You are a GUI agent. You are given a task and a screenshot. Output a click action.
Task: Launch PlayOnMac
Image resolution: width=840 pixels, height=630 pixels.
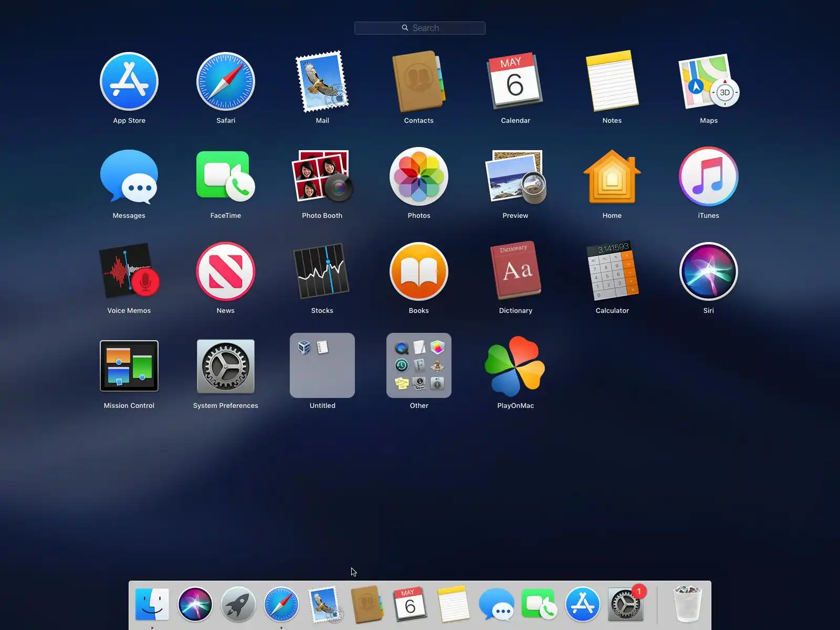click(516, 366)
